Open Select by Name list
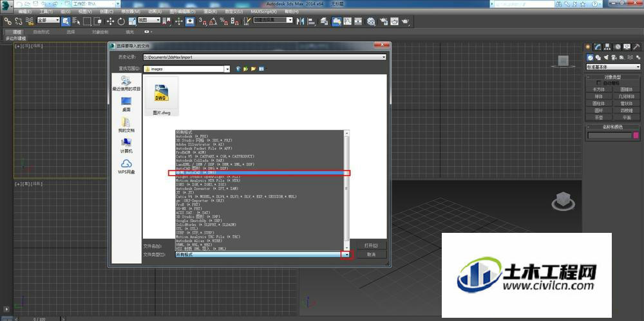Image resolution: width=644 pixels, height=321 pixels. coord(77,21)
